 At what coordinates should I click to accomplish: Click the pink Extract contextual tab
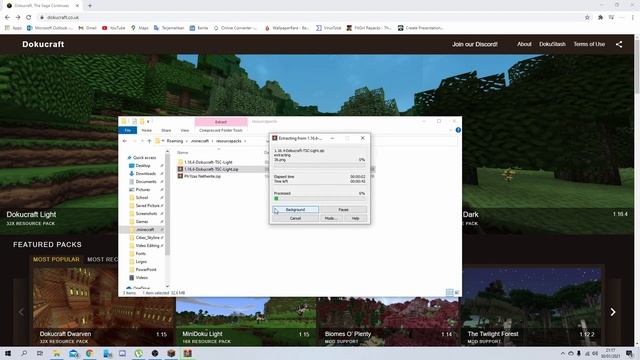pos(221,122)
